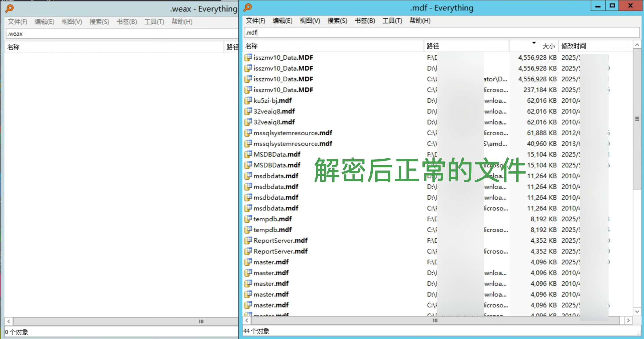Click file icon of ReportServer.mdf on C: drive
The image size is (644, 339).
pos(248,251)
